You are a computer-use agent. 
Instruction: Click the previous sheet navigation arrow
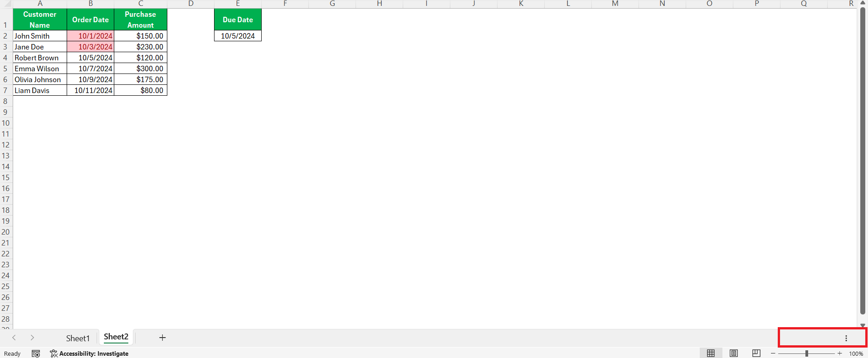tap(14, 338)
